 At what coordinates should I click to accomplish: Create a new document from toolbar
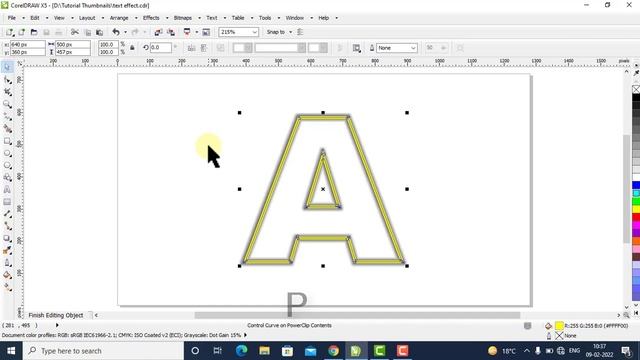[9, 32]
